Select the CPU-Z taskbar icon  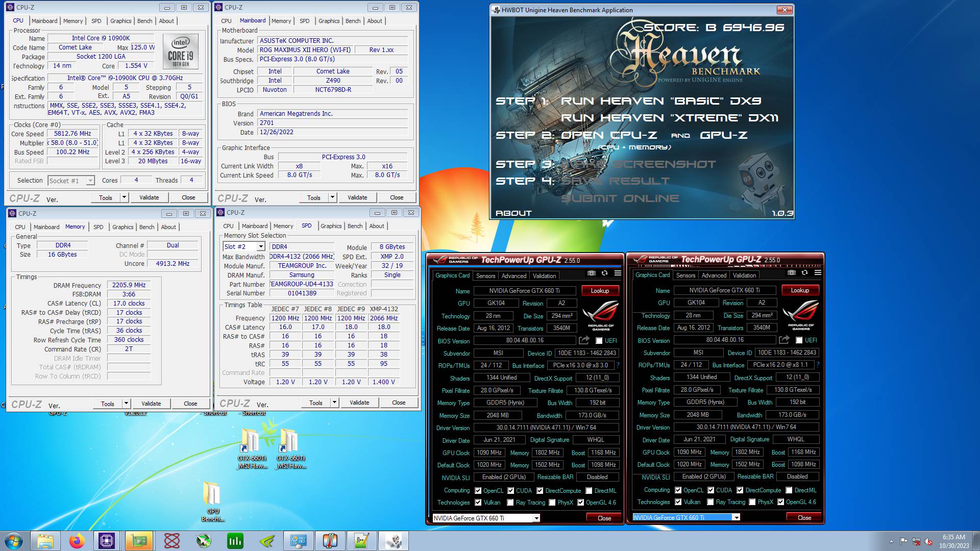(x=107, y=541)
